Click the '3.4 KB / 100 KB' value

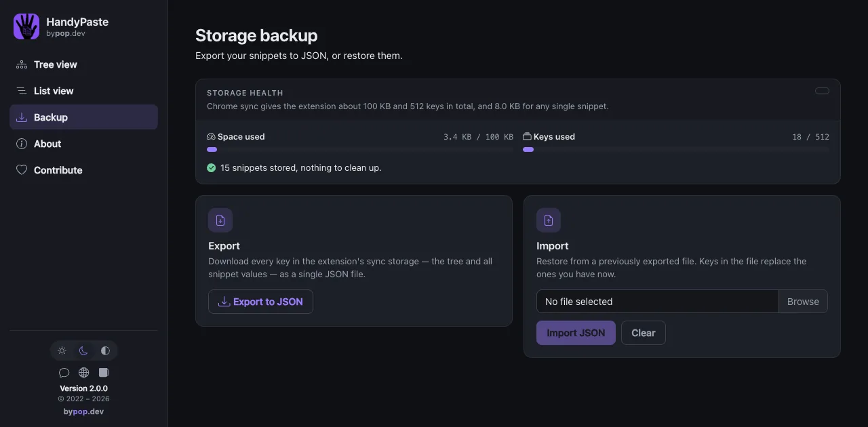coord(478,137)
